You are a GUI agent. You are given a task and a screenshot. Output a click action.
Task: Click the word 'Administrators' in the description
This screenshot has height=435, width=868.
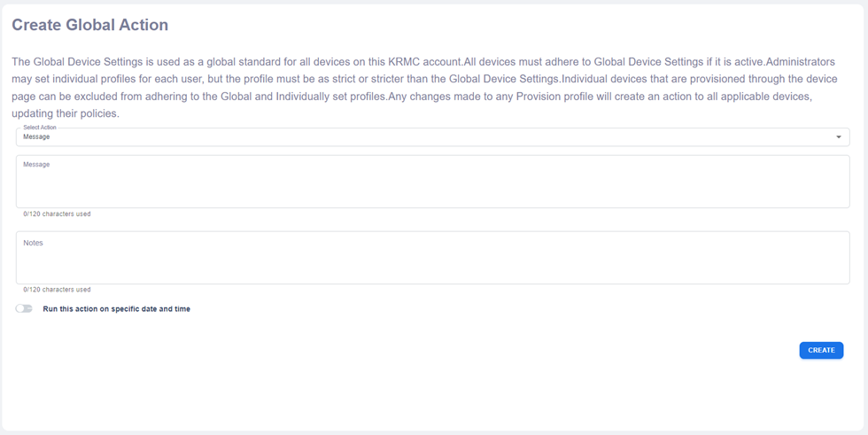coord(800,62)
